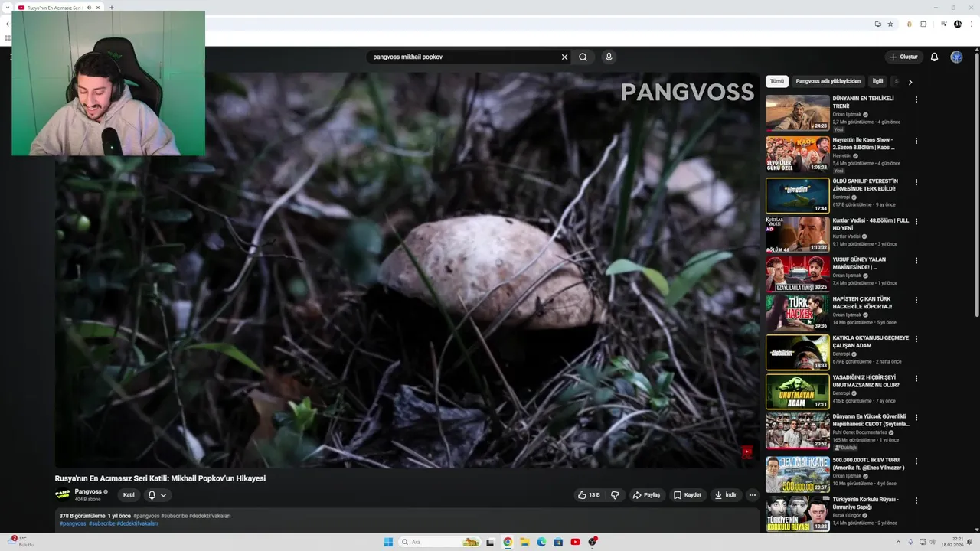Open the account avatar menu
This screenshot has height=551, width=980.
click(956, 57)
